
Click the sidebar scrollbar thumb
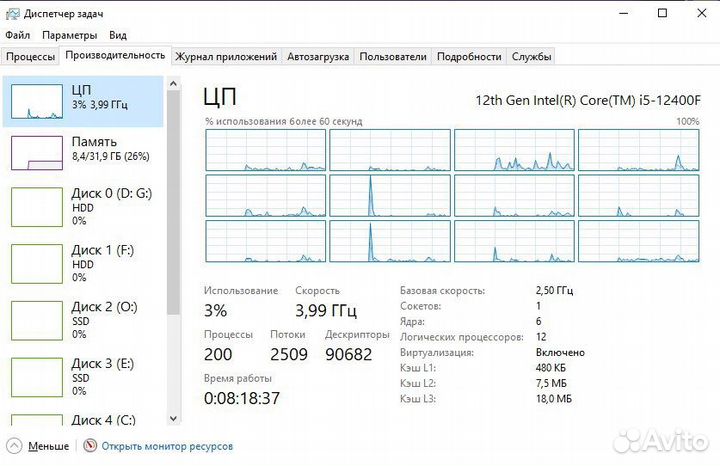pos(173,202)
